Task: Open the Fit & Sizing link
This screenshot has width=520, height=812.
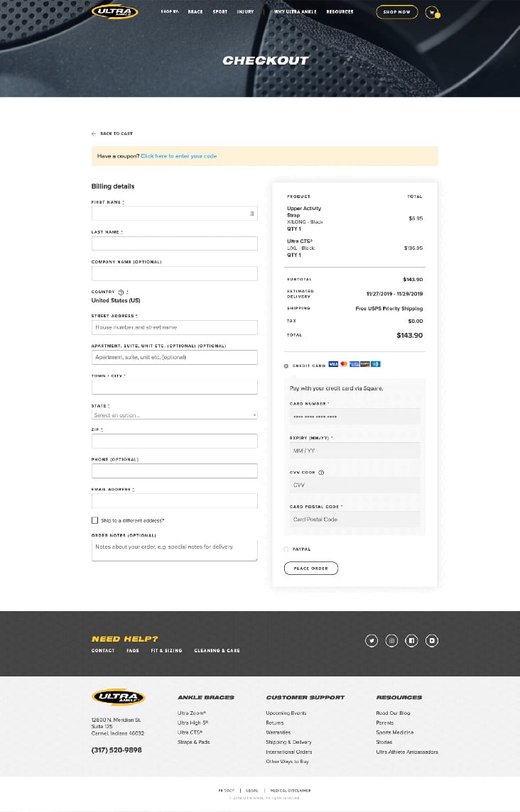Action: pyautogui.click(x=166, y=650)
